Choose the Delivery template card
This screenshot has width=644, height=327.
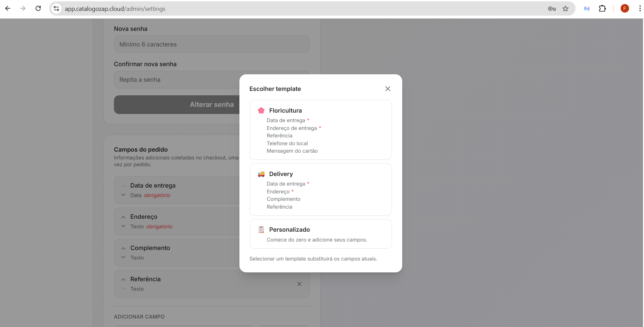[x=320, y=189]
